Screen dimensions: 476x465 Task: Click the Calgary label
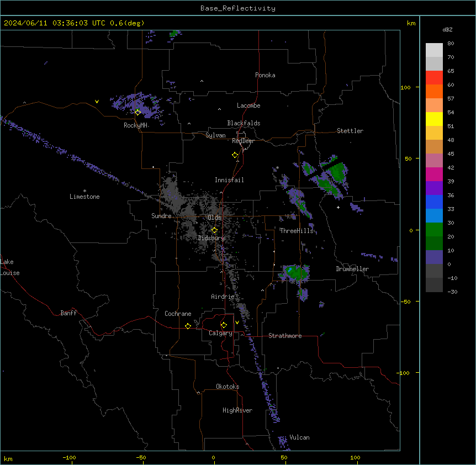pos(220,333)
